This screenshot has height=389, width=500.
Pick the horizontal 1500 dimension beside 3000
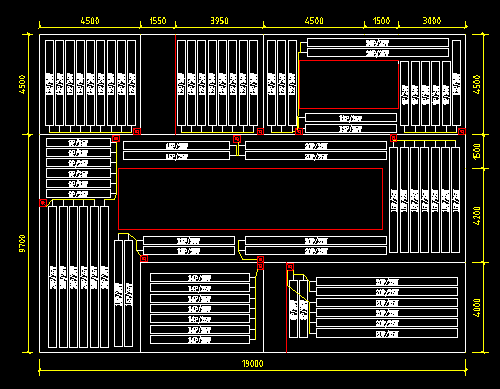pos(381,21)
